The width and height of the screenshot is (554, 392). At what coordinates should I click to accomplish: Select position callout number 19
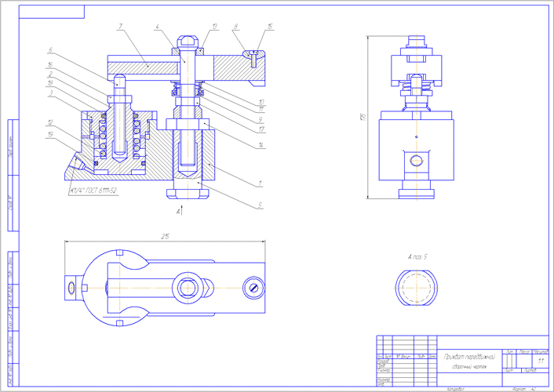pos(49,135)
